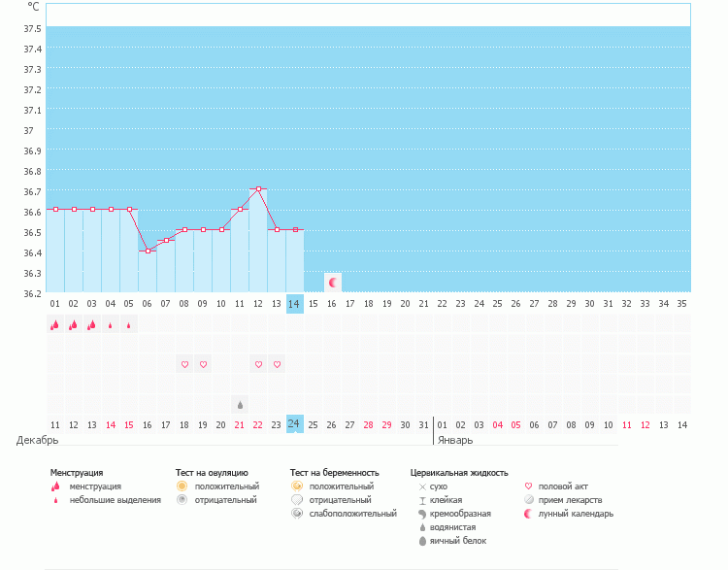Click the 'половой акт' heart legend icon

tap(528, 486)
